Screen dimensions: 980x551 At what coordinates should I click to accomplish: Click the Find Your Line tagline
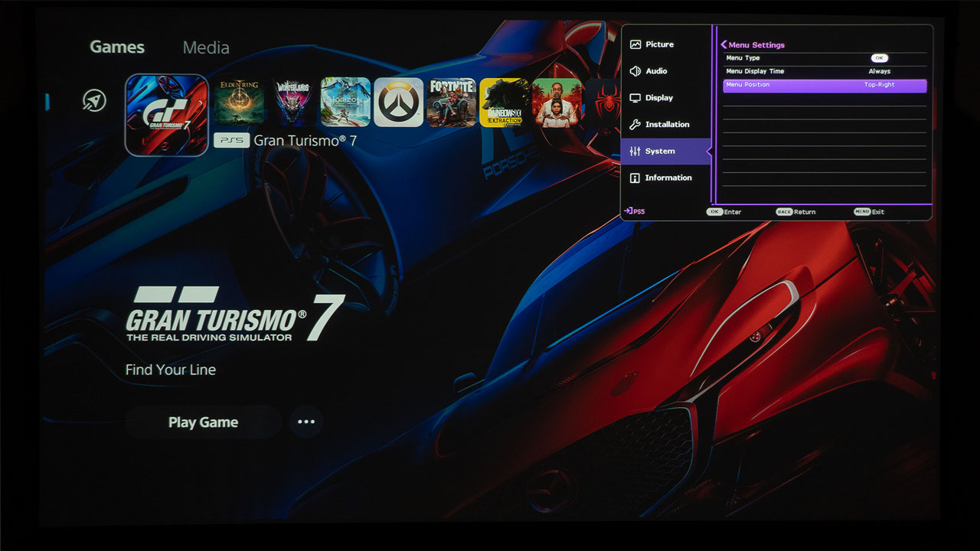[x=171, y=370]
